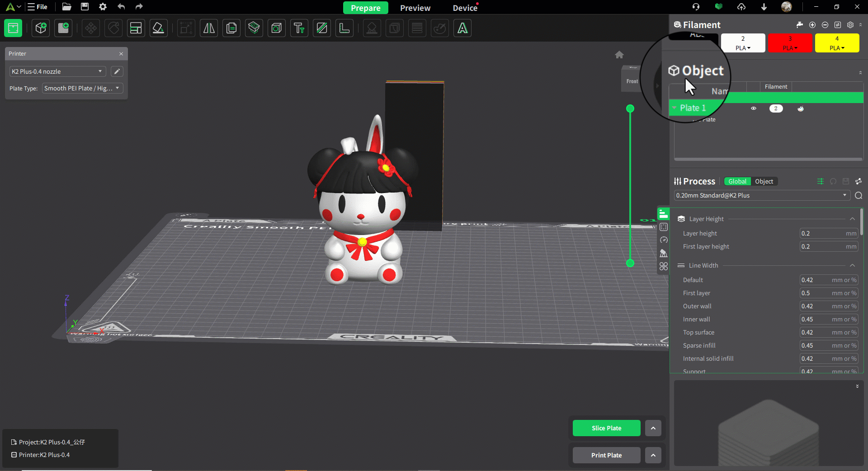
Task: Open the Filament settings gear icon
Action: pos(850,25)
